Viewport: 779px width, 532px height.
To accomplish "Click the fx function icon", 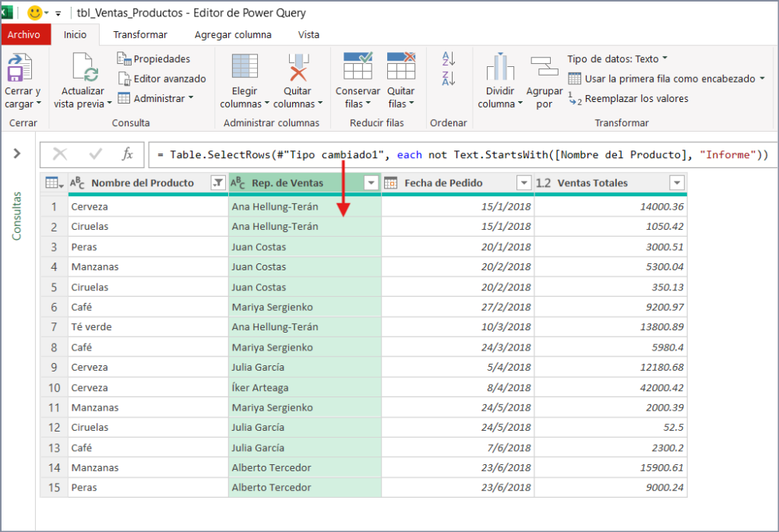I will [127, 154].
